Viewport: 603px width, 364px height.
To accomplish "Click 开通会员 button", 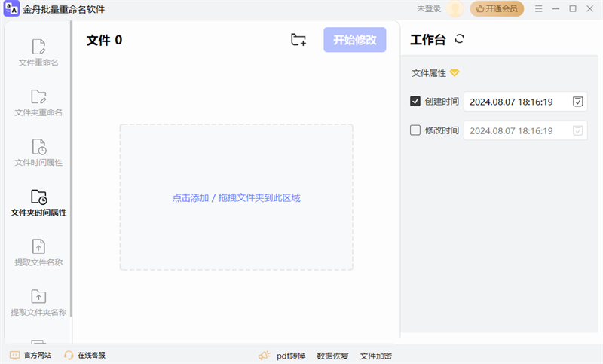I will coord(497,8).
